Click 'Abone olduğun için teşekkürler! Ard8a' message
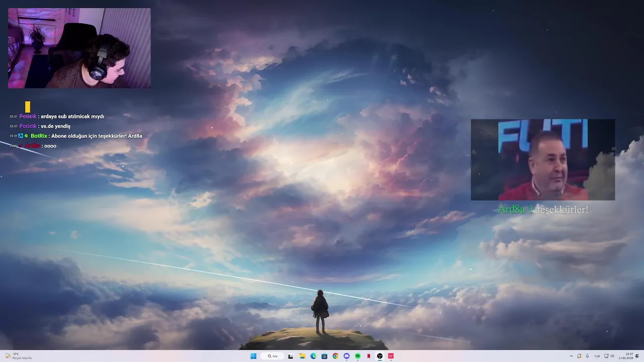The image size is (644, 362). [97, 136]
